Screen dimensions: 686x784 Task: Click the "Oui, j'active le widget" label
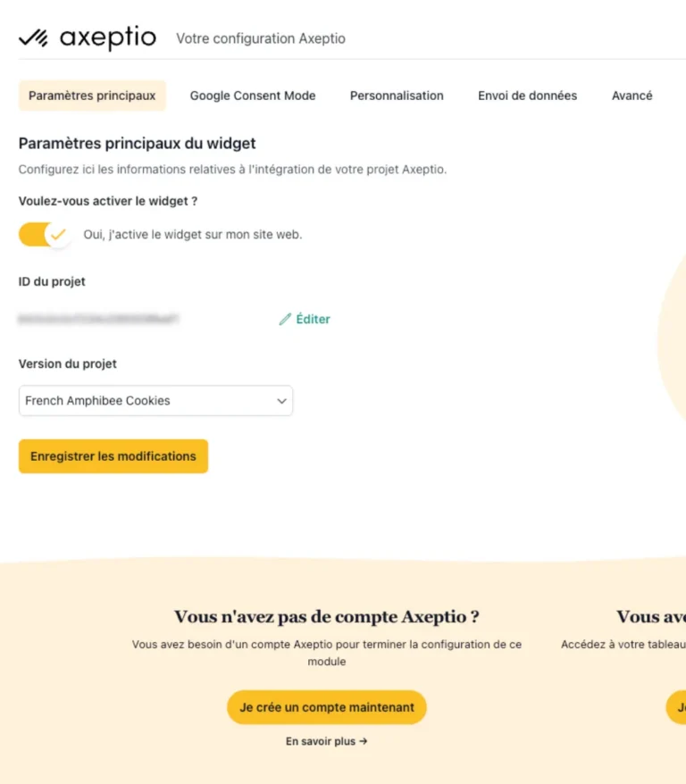[x=193, y=235]
